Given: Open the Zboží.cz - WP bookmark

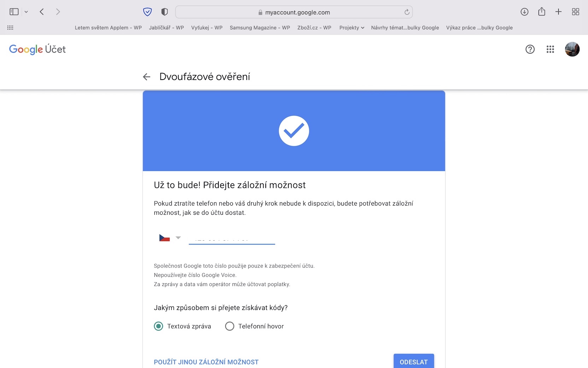Looking at the screenshot, I should 314,28.
